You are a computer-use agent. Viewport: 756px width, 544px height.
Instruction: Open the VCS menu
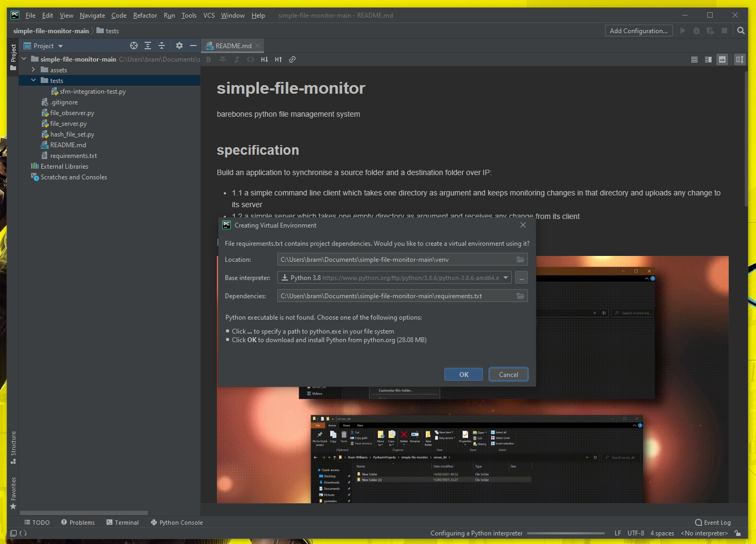tap(209, 16)
